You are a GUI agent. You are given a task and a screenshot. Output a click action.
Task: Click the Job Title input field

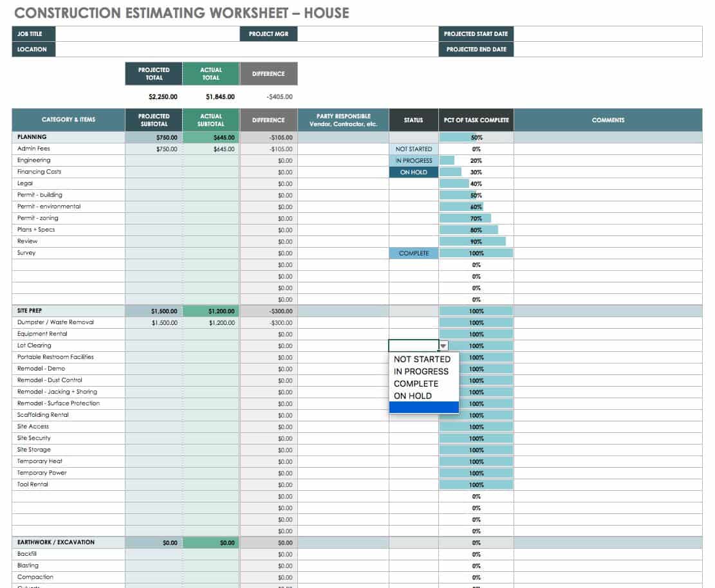pyautogui.click(x=147, y=33)
